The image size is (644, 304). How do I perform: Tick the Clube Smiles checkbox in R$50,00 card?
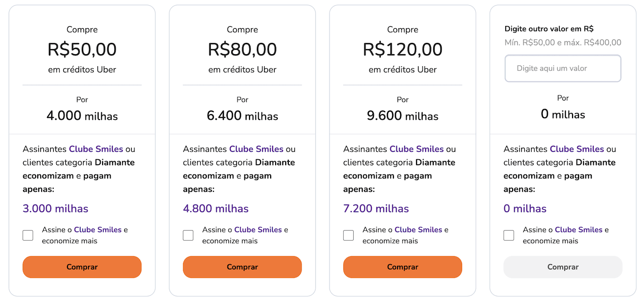[x=28, y=235]
